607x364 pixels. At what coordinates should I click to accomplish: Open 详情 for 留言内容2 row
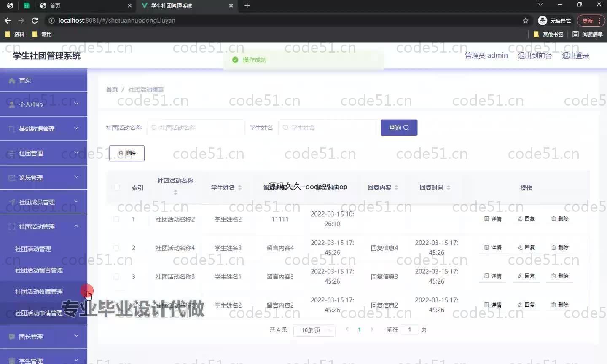(x=493, y=305)
